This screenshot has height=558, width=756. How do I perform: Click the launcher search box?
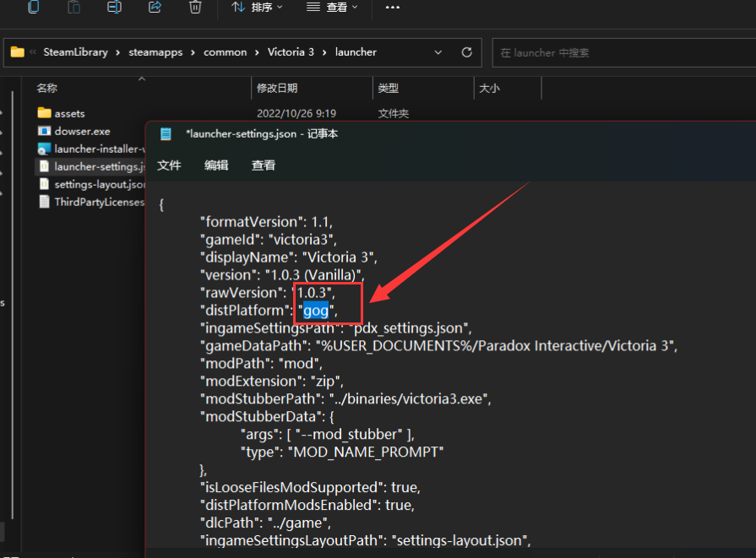(623, 52)
